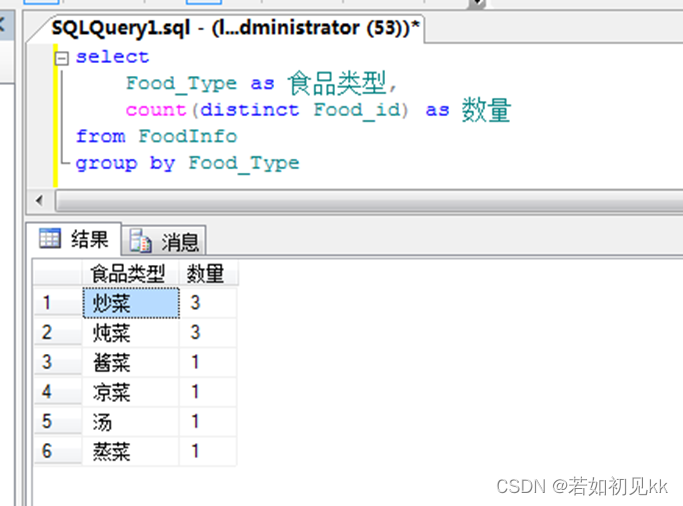The image size is (683, 506).
Task: Click the top-left corner cell of results grid
Action: tap(58, 274)
